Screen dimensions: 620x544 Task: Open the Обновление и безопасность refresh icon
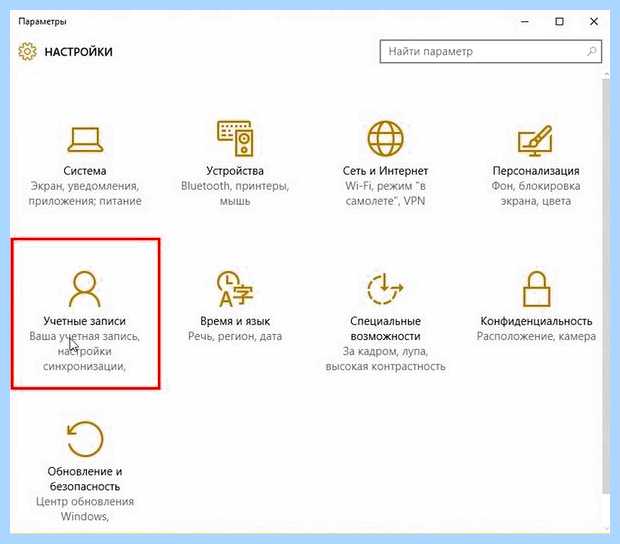click(x=85, y=439)
